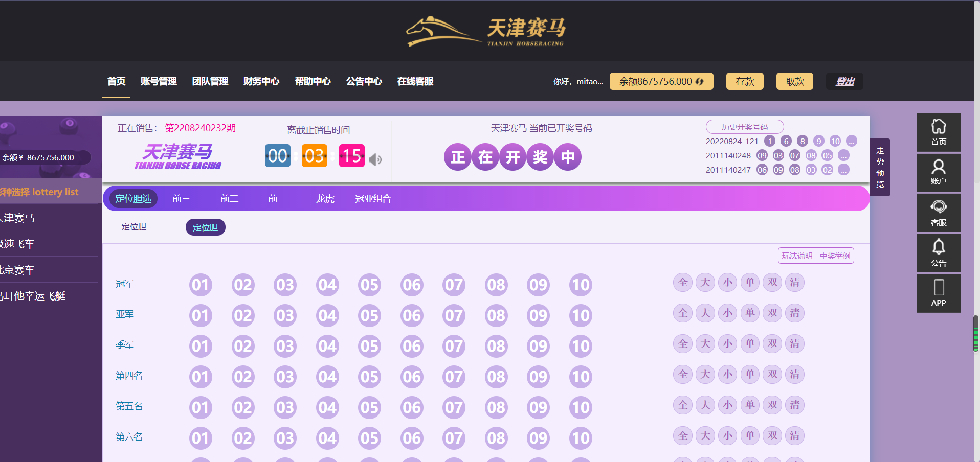Open 历史开奖号码 history list
Image resolution: width=980 pixels, height=462 pixels.
click(744, 127)
